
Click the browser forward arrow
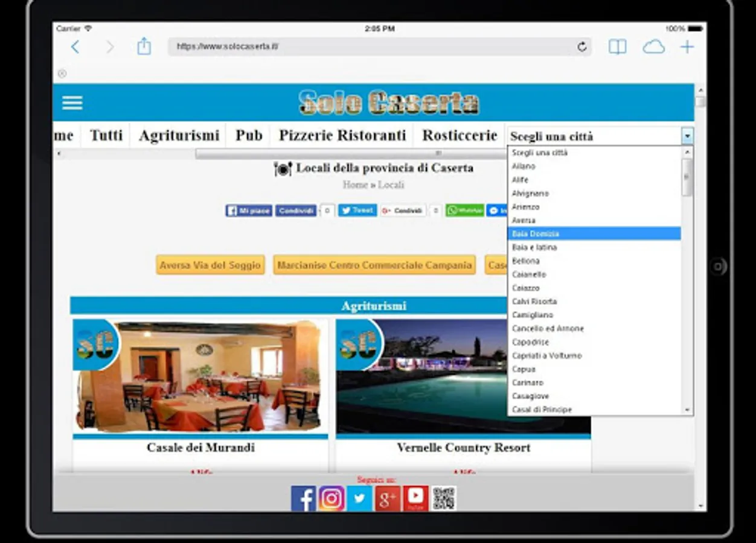click(x=109, y=47)
